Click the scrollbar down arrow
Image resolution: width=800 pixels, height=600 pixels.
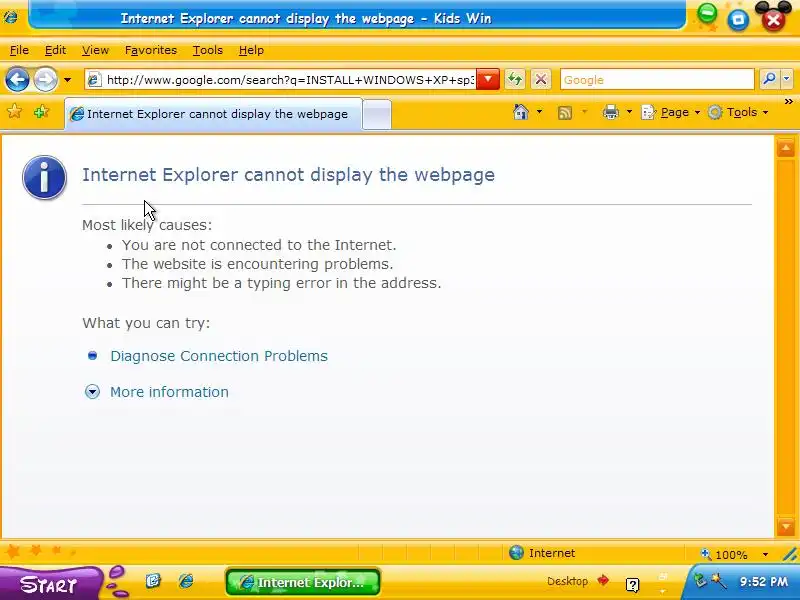pyautogui.click(x=785, y=526)
